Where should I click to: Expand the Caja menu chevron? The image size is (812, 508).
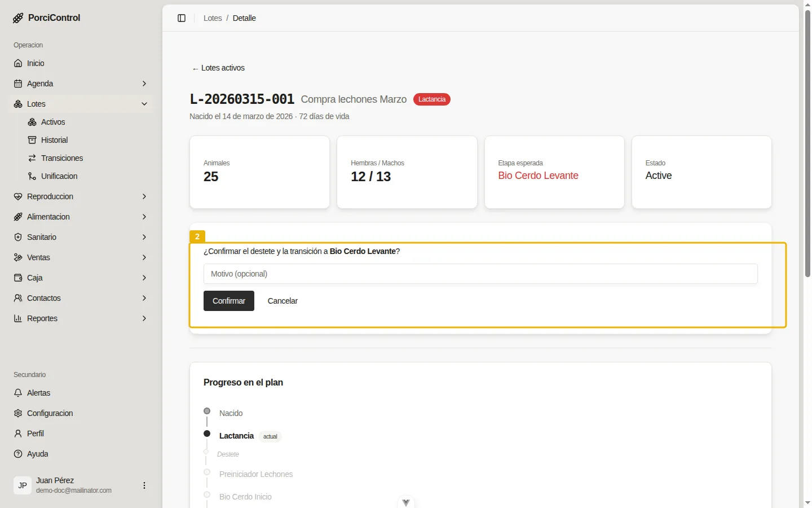(144, 278)
